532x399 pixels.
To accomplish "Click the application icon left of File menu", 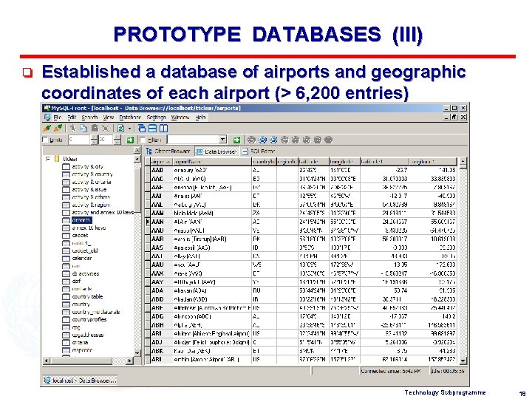I will (x=47, y=117).
